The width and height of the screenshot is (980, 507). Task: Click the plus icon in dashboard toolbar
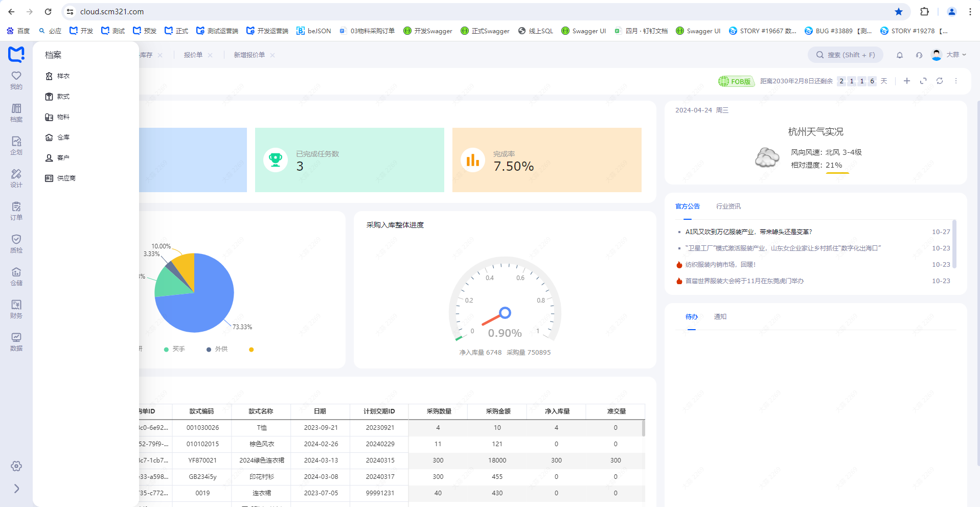pyautogui.click(x=907, y=81)
